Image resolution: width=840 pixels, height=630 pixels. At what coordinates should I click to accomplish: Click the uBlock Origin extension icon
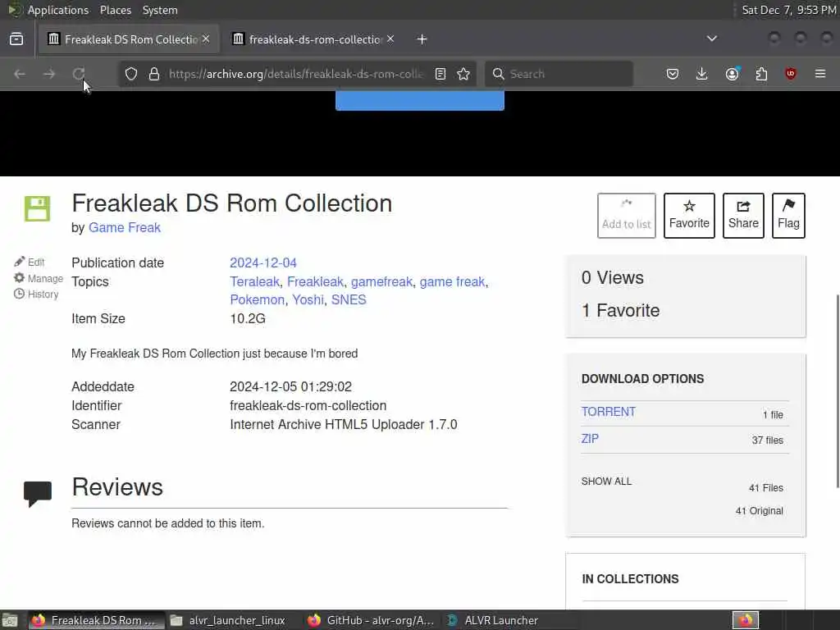pyautogui.click(x=791, y=74)
